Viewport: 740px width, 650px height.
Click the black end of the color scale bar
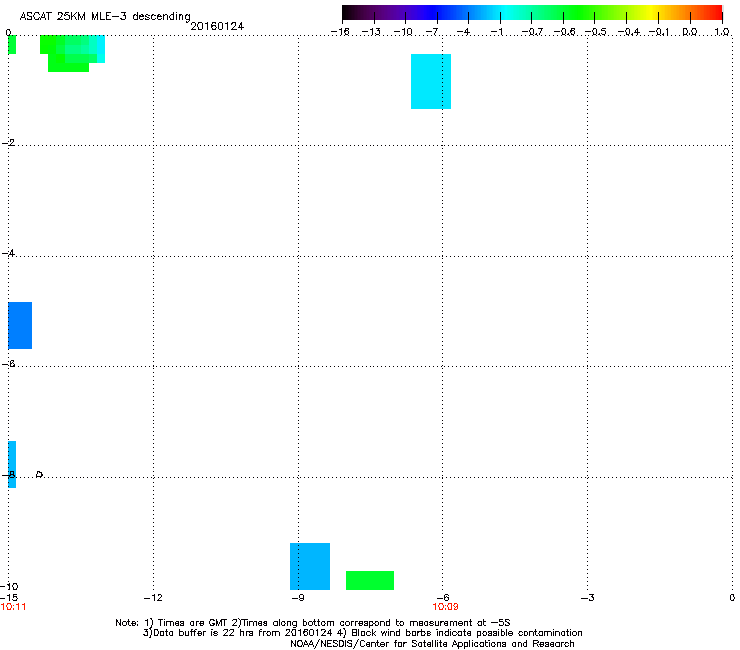352,12
